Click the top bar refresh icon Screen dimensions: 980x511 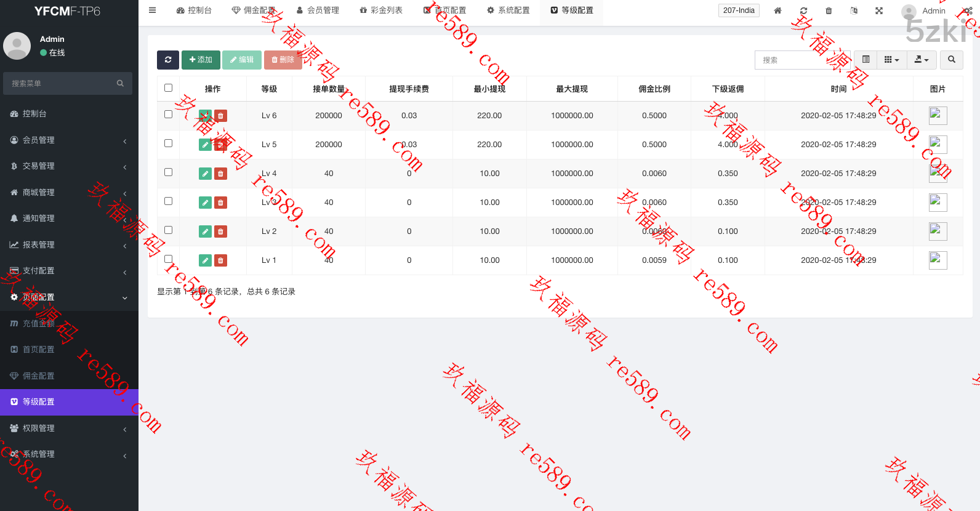(803, 10)
